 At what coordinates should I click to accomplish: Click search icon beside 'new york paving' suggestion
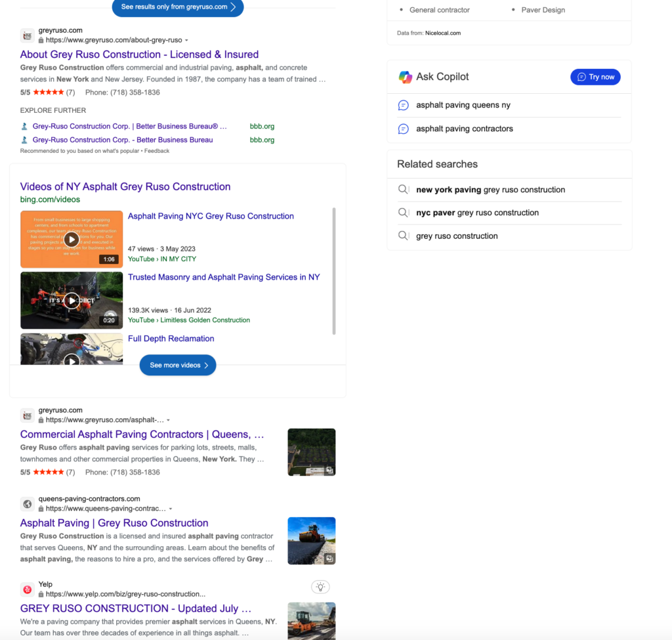tap(404, 190)
